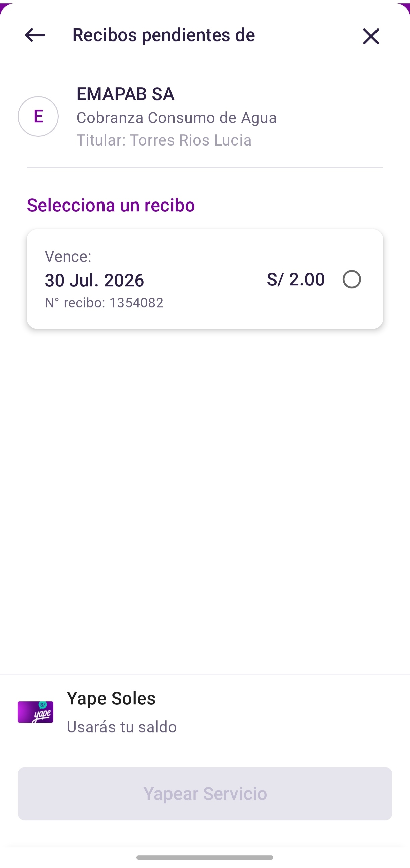Tap Titular: Torres Rios Lucia text
The width and height of the screenshot is (410, 868).
[x=164, y=140]
